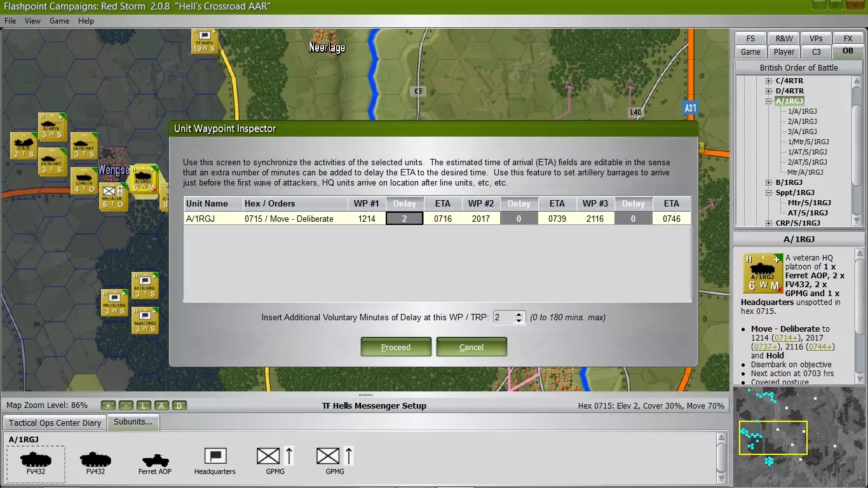The height and width of the screenshot is (488, 868).
Task: Select 2/A/1RGJ in the order of battle
Action: 803,121
